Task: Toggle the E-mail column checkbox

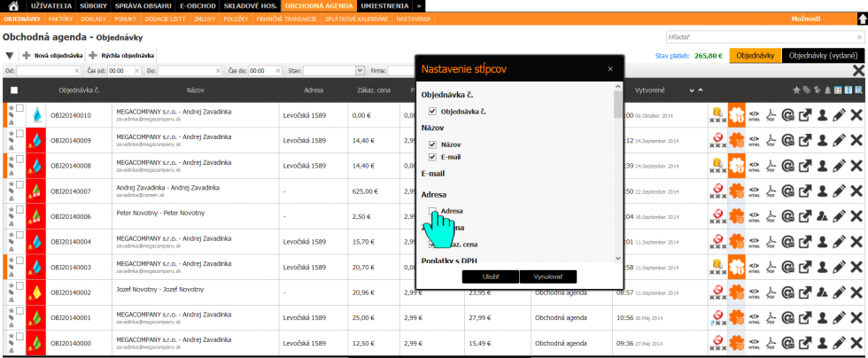Action: pos(432,157)
